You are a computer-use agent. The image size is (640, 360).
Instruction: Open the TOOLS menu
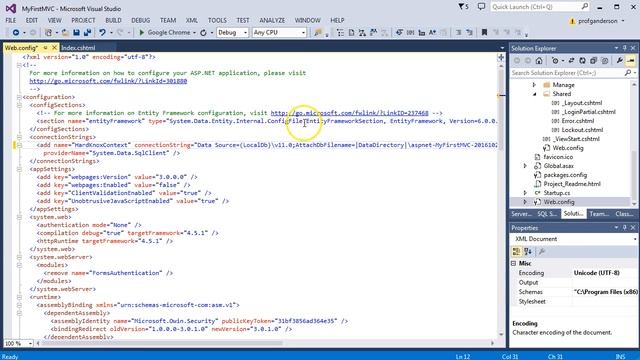(217, 20)
